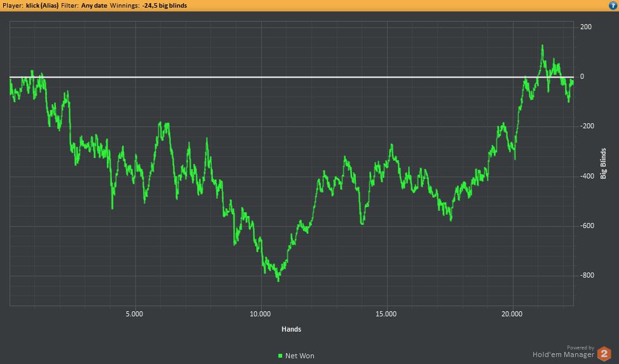This screenshot has width=619, height=364.
Task: Click the Winnings: label in header
Action: [125, 6]
